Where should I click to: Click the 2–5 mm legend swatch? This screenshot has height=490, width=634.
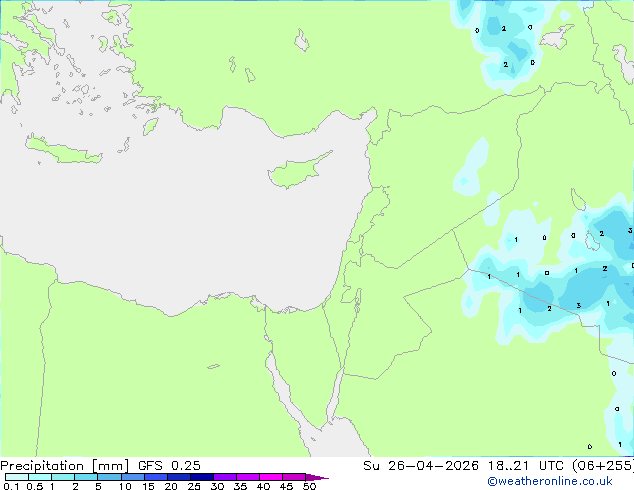click(86, 477)
